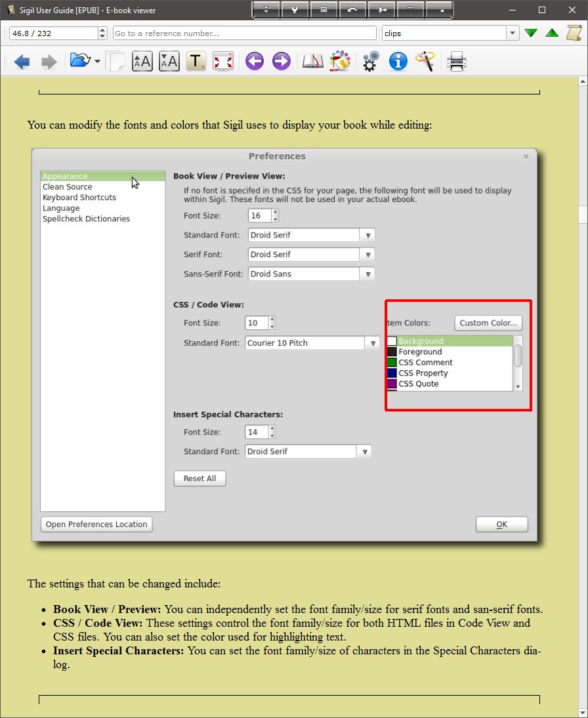Click the double-chevron overlay button in title bar

(266, 10)
